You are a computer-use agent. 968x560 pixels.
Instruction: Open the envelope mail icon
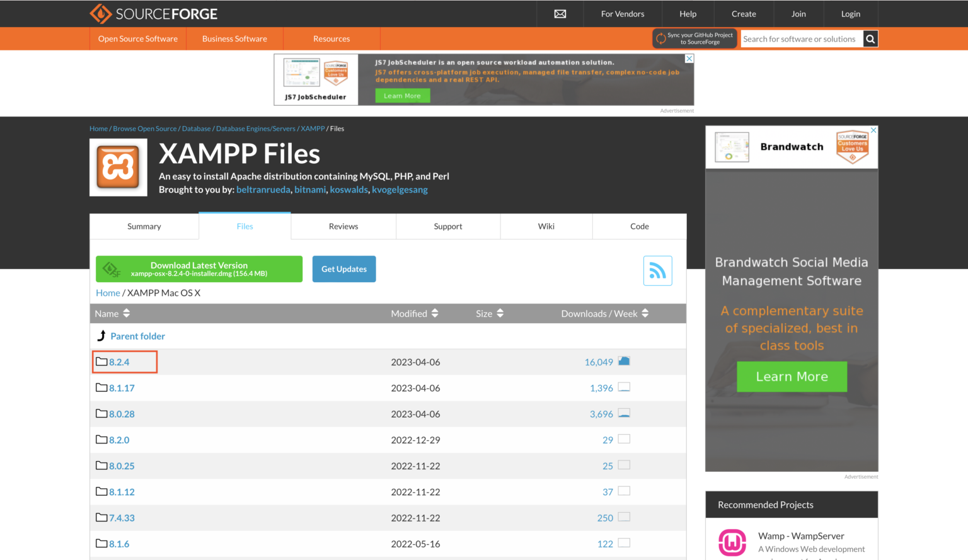tap(560, 13)
